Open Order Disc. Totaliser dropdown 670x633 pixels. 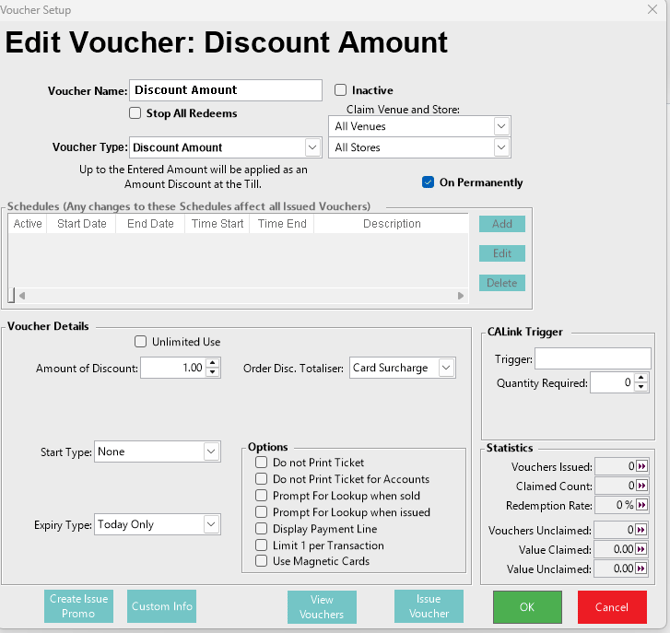445,368
